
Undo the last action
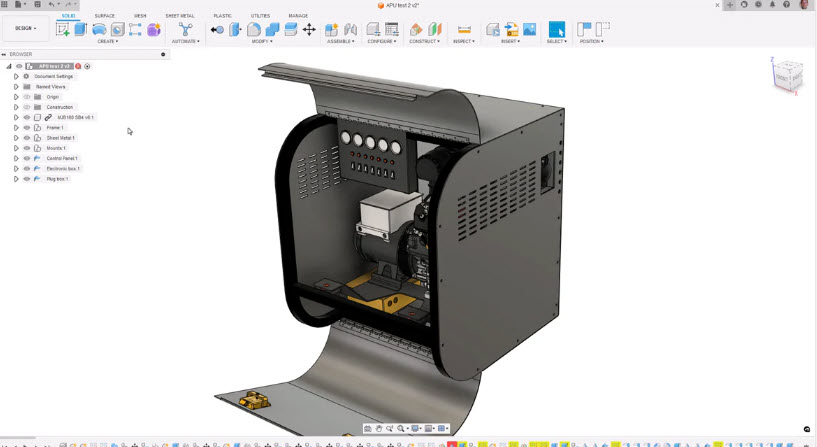(x=51, y=5)
